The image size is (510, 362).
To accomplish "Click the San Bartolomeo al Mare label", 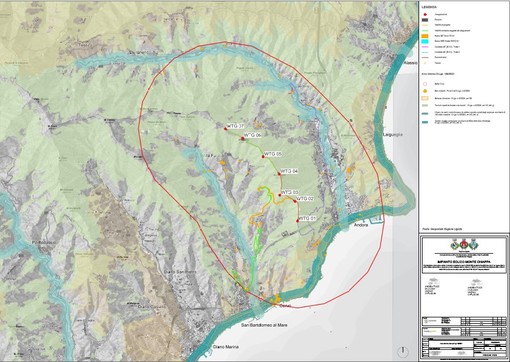I will (265, 325).
